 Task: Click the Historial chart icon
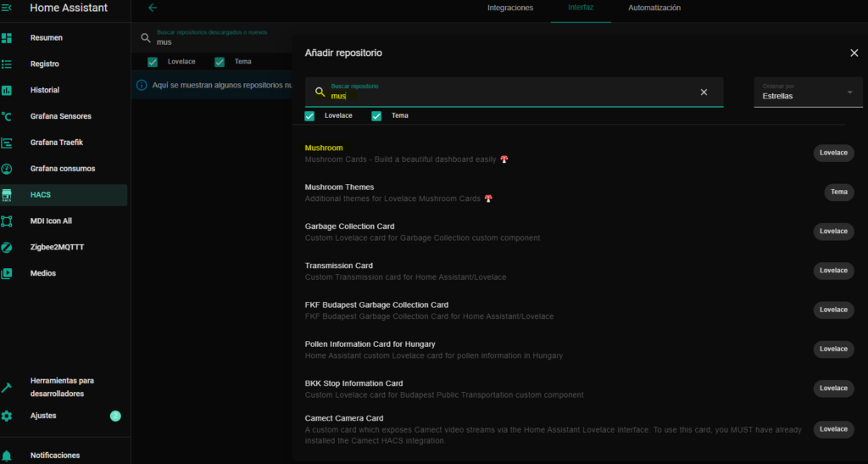(x=7, y=90)
